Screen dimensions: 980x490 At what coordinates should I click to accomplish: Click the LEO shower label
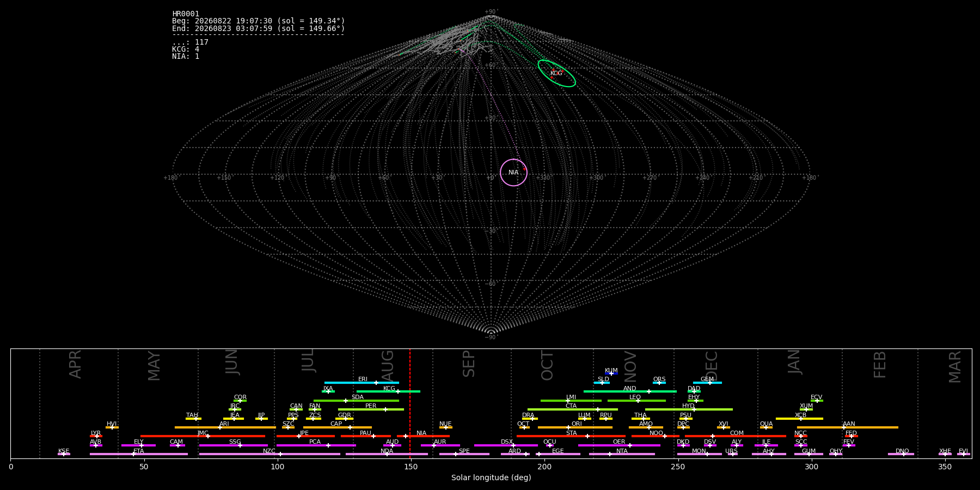click(x=635, y=397)
